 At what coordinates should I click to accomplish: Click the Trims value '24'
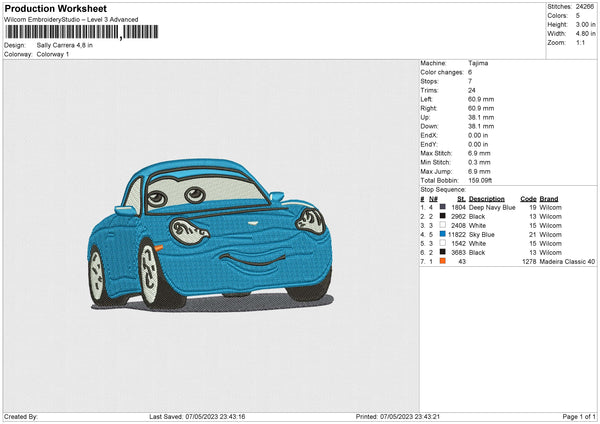click(471, 90)
